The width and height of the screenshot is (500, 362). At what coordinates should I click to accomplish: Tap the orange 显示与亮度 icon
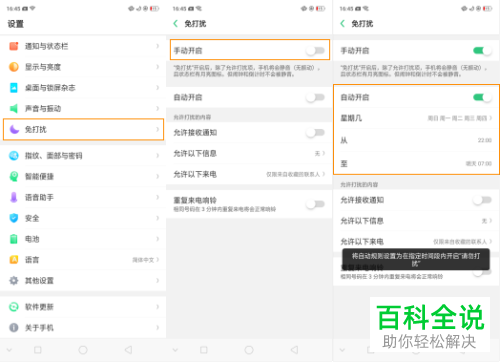pos(14,67)
